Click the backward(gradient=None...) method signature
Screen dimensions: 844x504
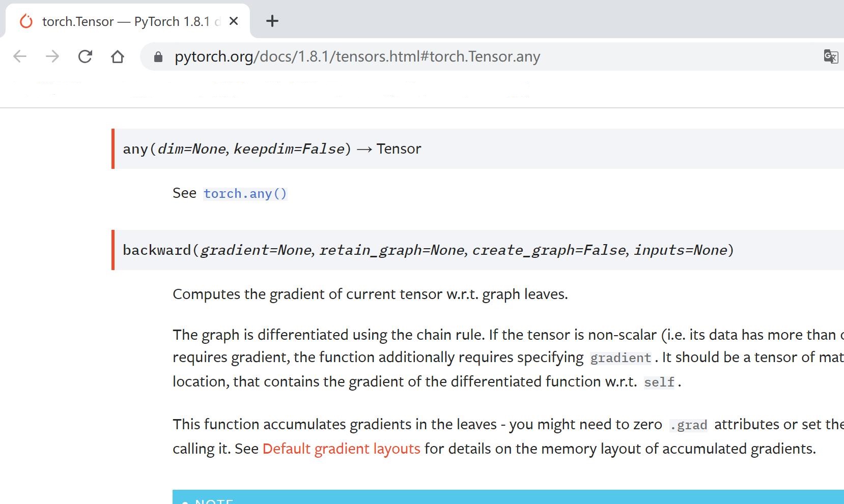click(428, 250)
